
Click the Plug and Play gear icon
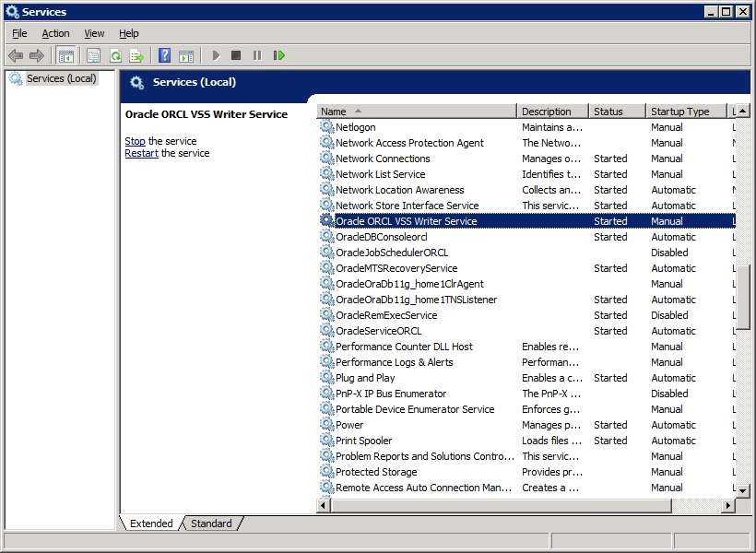click(x=327, y=378)
